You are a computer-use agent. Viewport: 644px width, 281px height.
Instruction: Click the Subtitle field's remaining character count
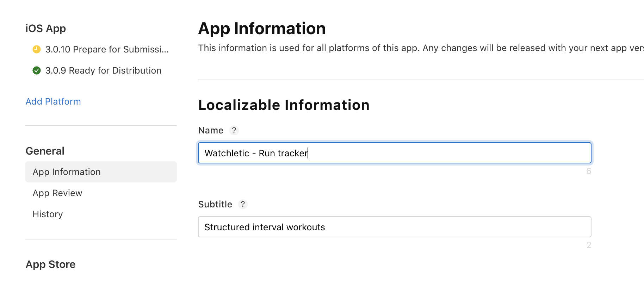(x=589, y=245)
